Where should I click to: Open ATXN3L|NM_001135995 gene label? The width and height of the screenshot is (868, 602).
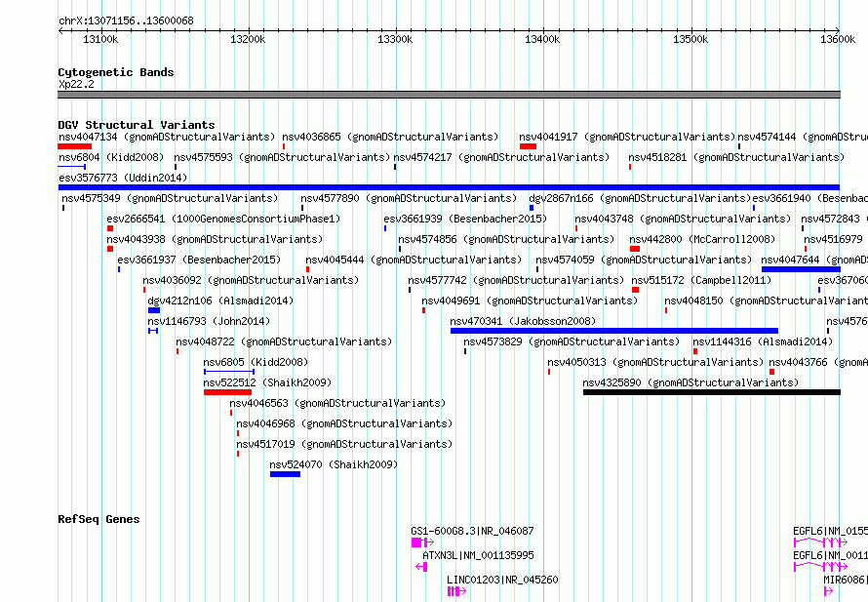coord(478,555)
